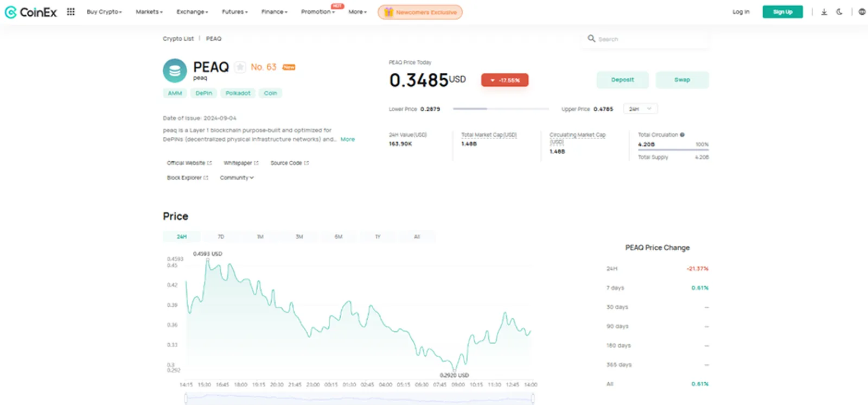This screenshot has height=405, width=868.
Task: Click the 24H Value 163.90K figure
Action: coord(400,144)
